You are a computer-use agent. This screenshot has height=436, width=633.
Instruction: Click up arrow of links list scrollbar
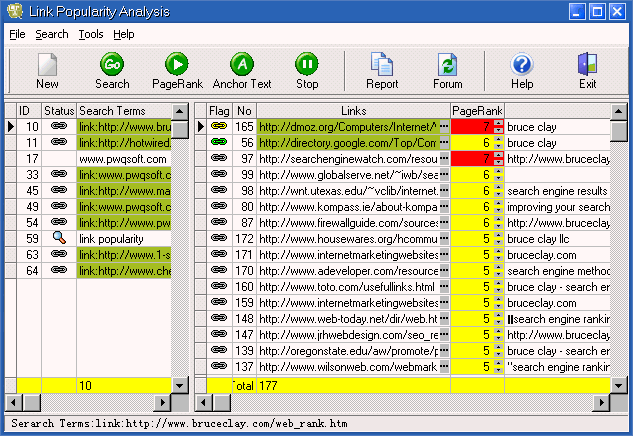tap(618, 111)
